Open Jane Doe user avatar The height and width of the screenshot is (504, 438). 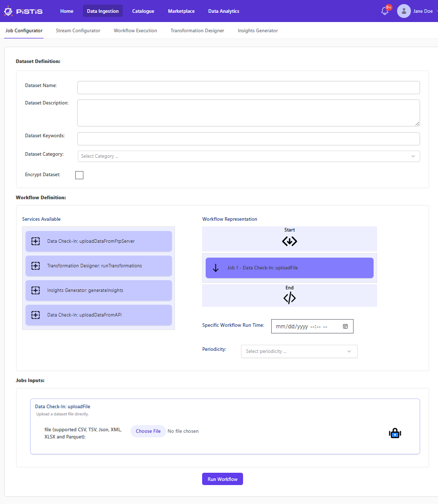click(x=404, y=11)
